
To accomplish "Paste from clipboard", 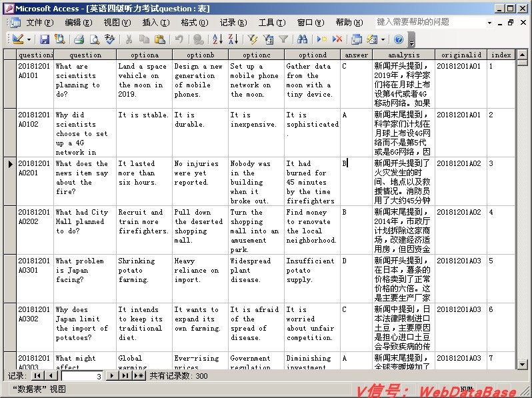I will [160, 39].
